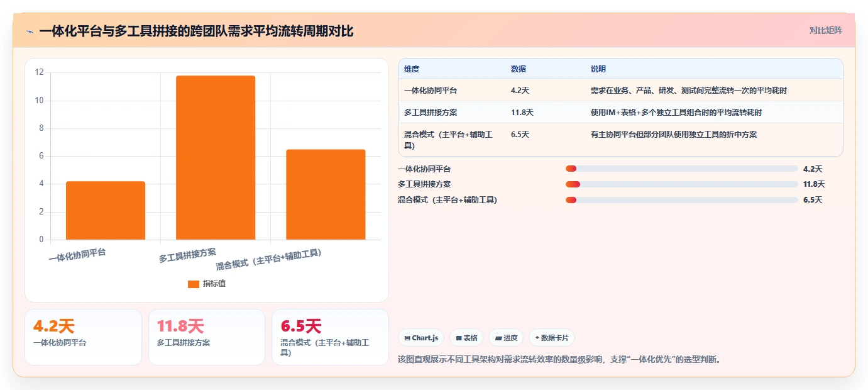Click table value 11.8天

522,112
